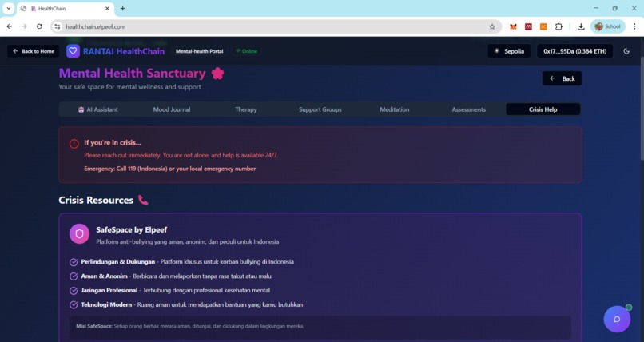Close the HealthChain browser tab
Viewport: 644px width, 342px height.
107,8
